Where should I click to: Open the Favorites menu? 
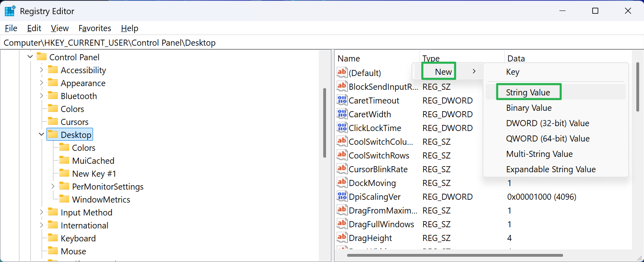click(x=95, y=28)
